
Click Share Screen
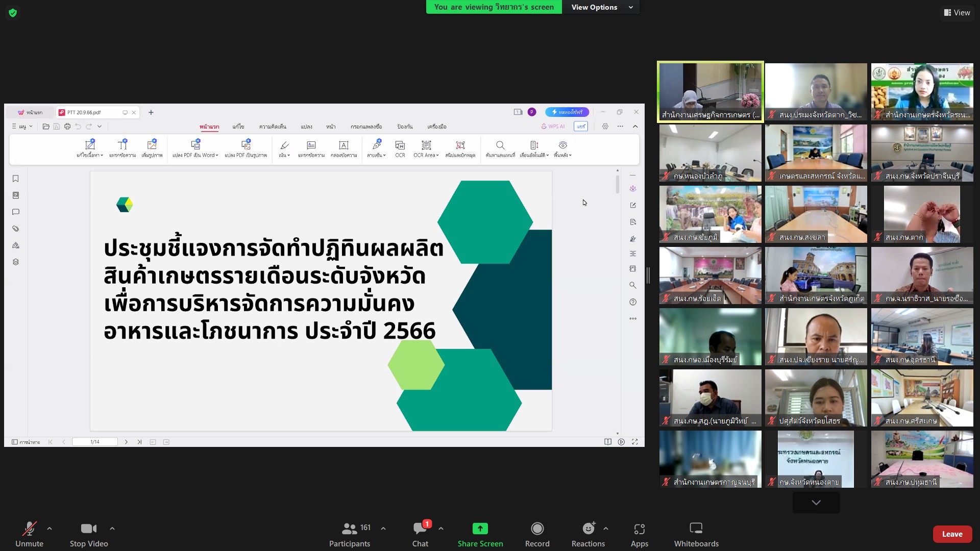(480, 534)
